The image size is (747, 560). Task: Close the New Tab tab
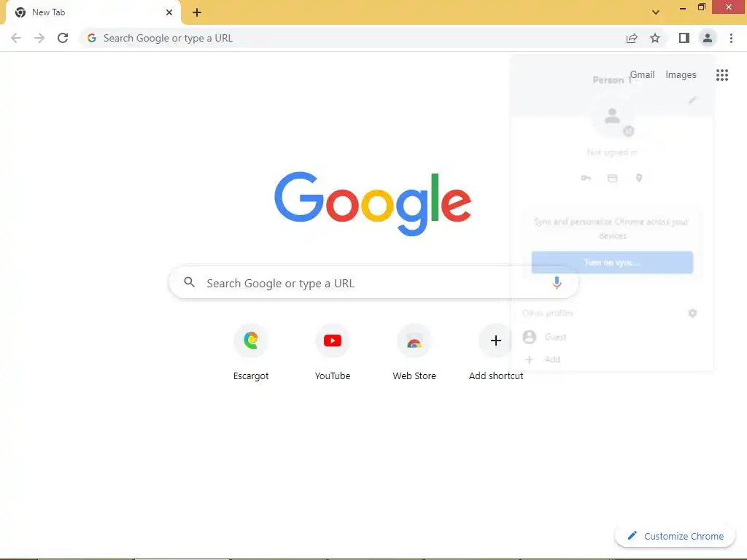[x=169, y=12]
